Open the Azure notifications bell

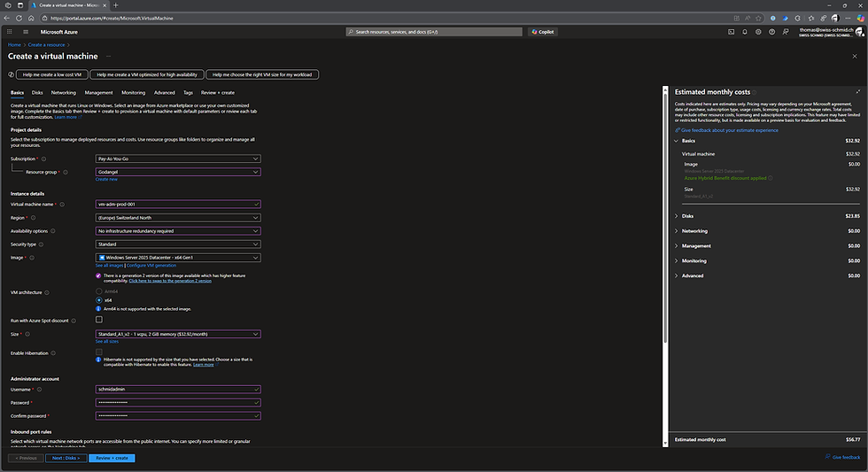pyautogui.click(x=745, y=32)
